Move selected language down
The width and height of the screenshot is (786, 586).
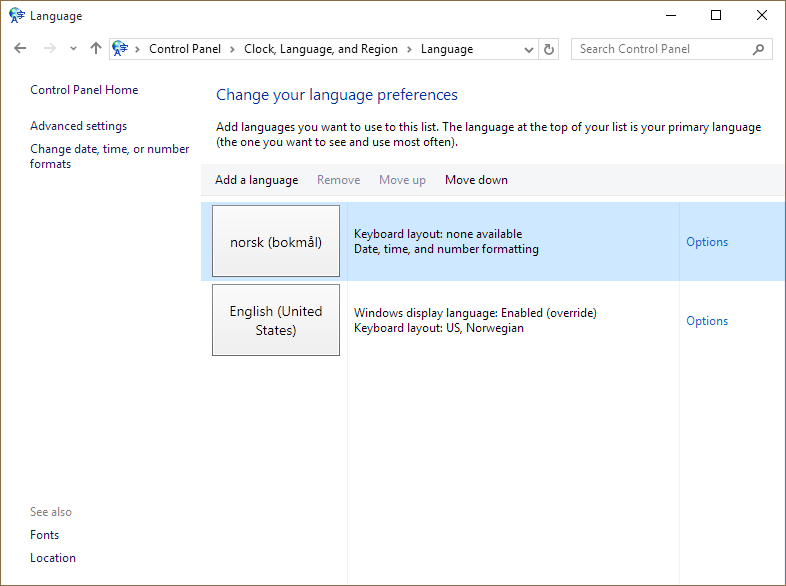[x=476, y=180]
